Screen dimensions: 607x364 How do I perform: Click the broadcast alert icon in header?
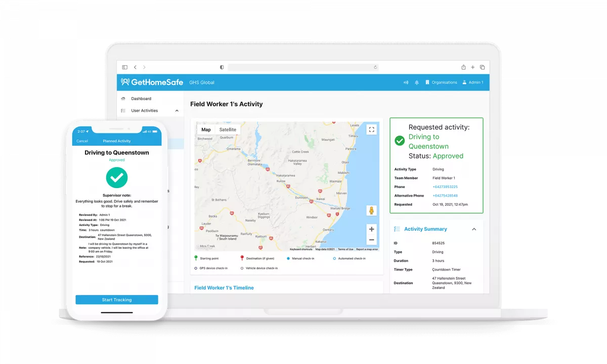pos(406,82)
